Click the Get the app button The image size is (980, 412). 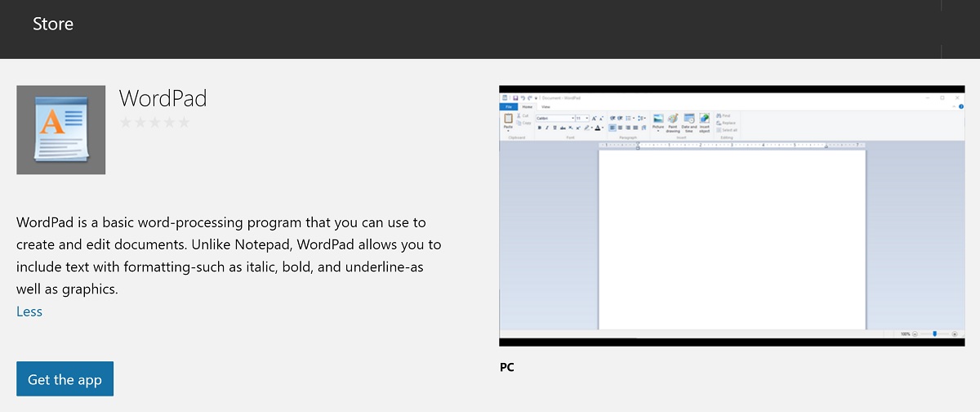click(x=65, y=379)
